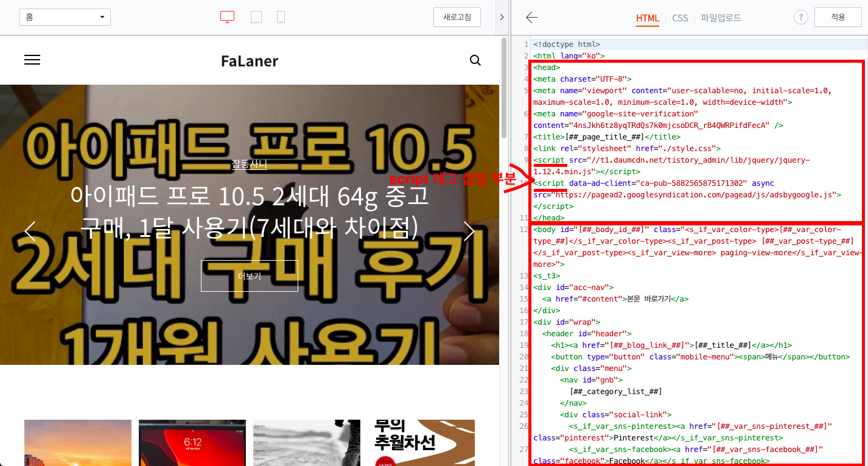
Task: Switch to tablet preview mode
Action: click(256, 17)
